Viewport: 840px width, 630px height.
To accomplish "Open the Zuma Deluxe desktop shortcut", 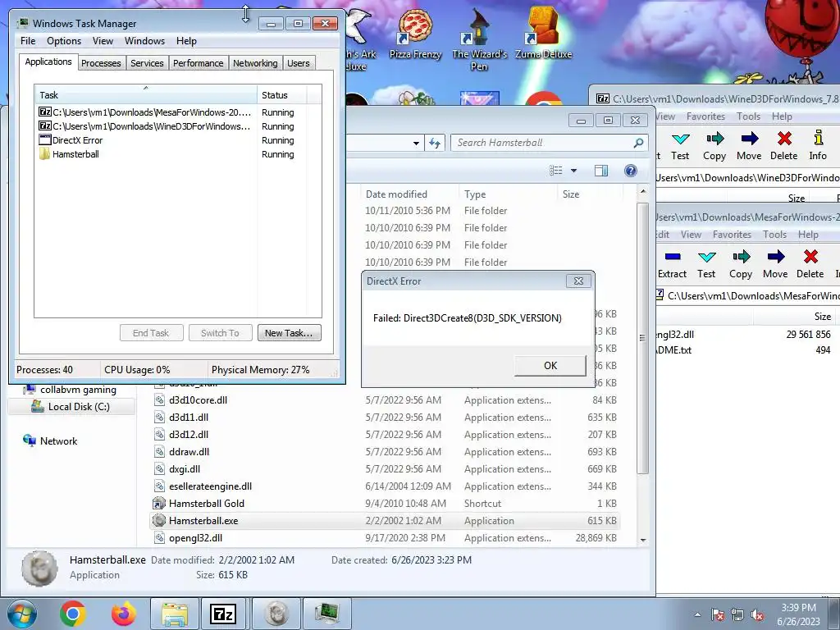I will coord(543,33).
